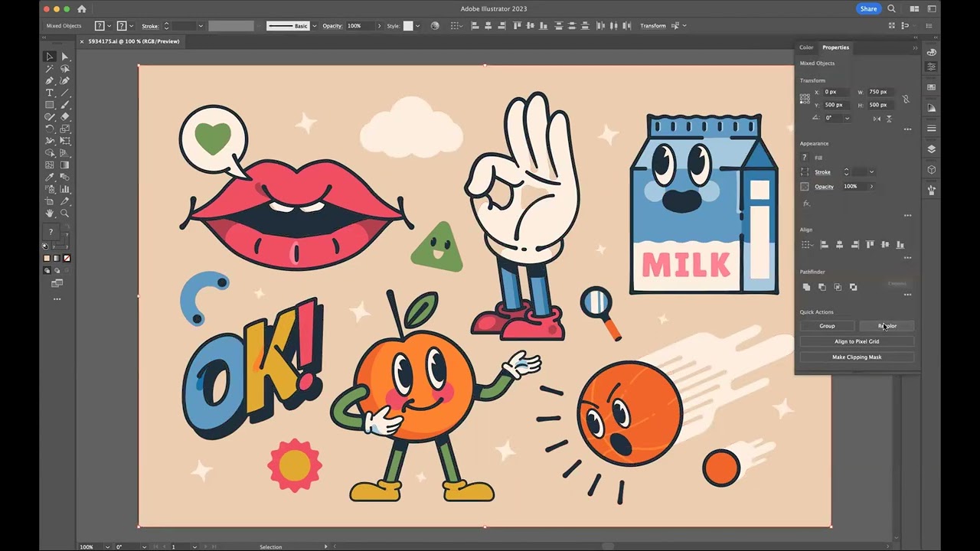Viewport: 980px width, 551px height.
Task: Open the rotation angle dropdown in Properties
Action: (847, 118)
